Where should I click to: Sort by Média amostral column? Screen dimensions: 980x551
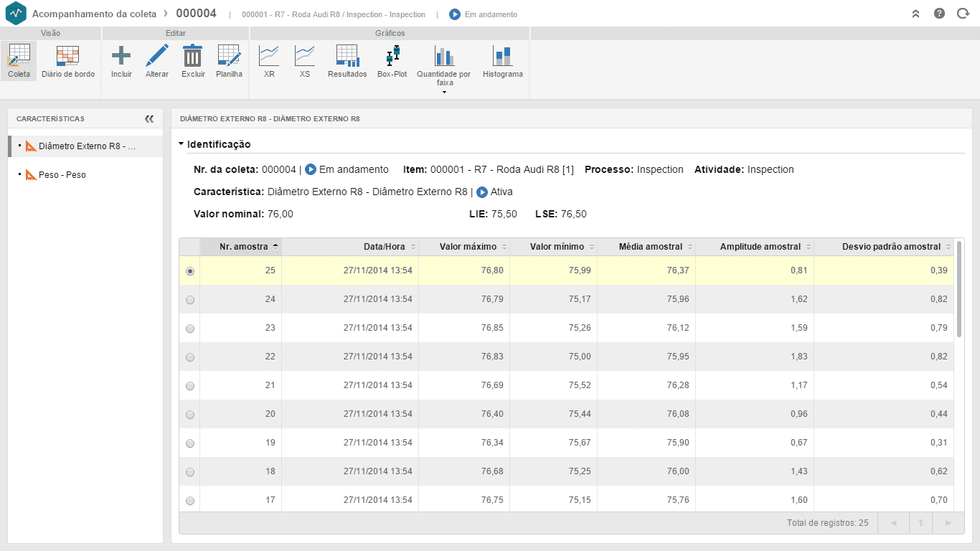point(646,247)
